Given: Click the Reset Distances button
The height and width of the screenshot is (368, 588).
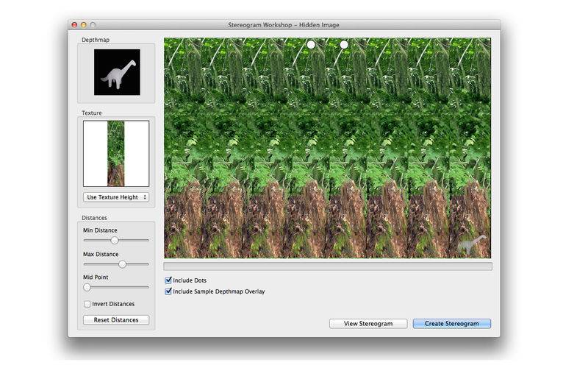Looking at the screenshot, I should (x=116, y=320).
